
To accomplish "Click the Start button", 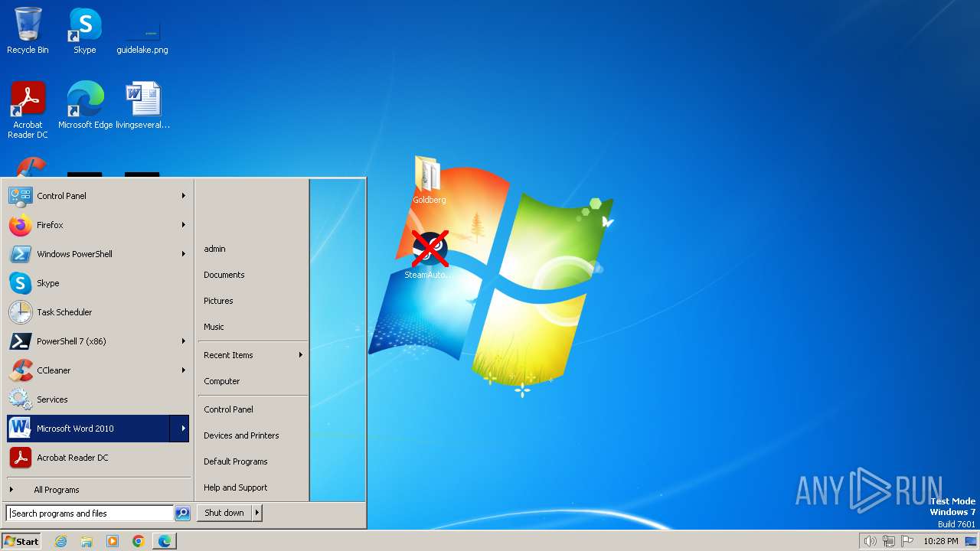I will coord(21,541).
